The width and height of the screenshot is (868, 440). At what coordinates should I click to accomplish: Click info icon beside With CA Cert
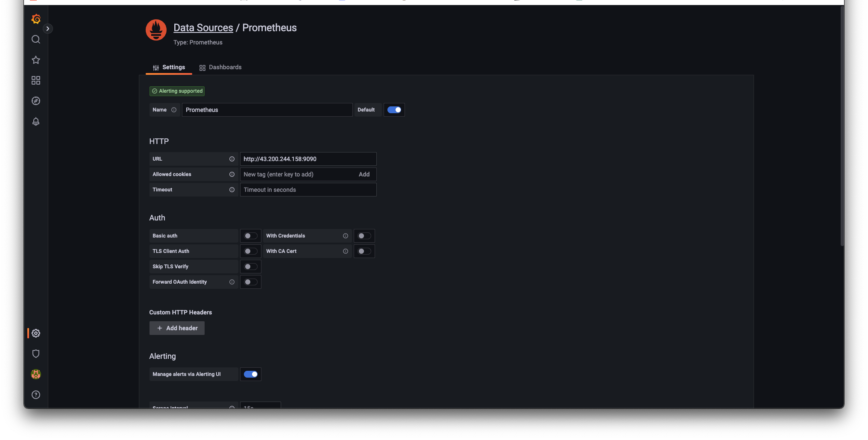pyautogui.click(x=346, y=251)
